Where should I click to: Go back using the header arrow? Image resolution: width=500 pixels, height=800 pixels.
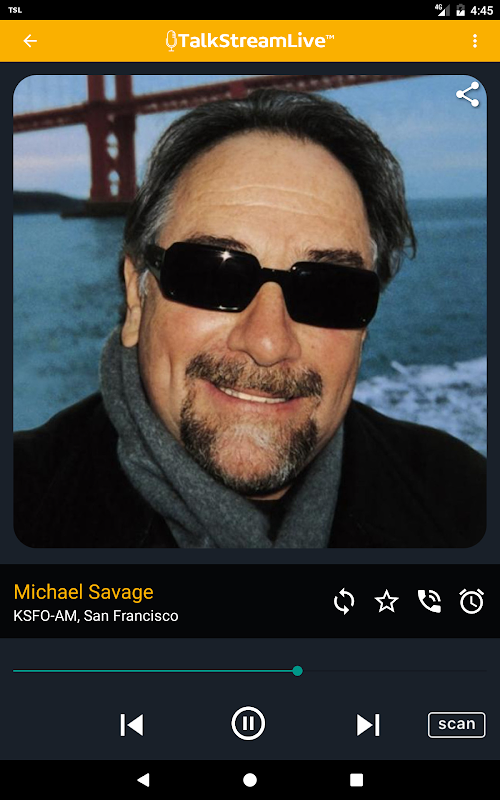pyautogui.click(x=30, y=41)
